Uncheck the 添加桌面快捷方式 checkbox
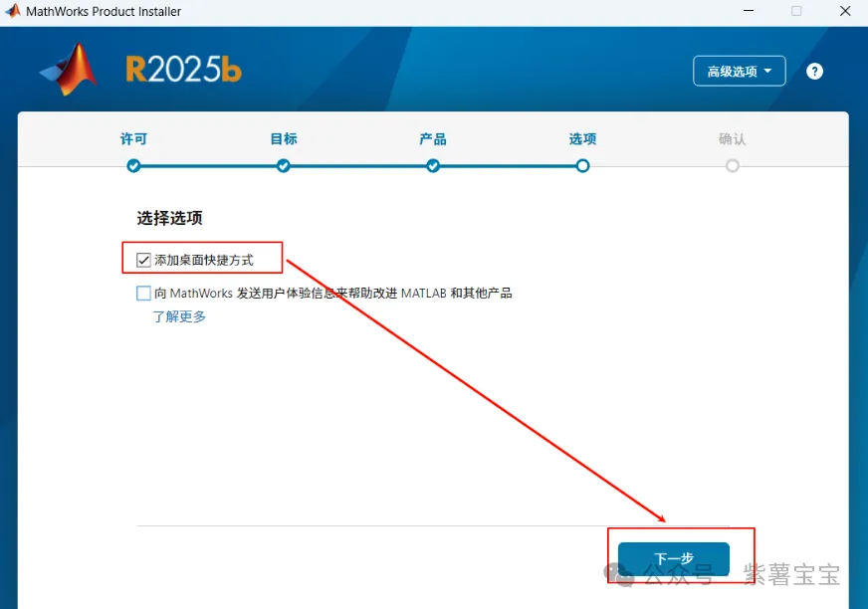Screen dimensions: 868x609 click(144, 261)
